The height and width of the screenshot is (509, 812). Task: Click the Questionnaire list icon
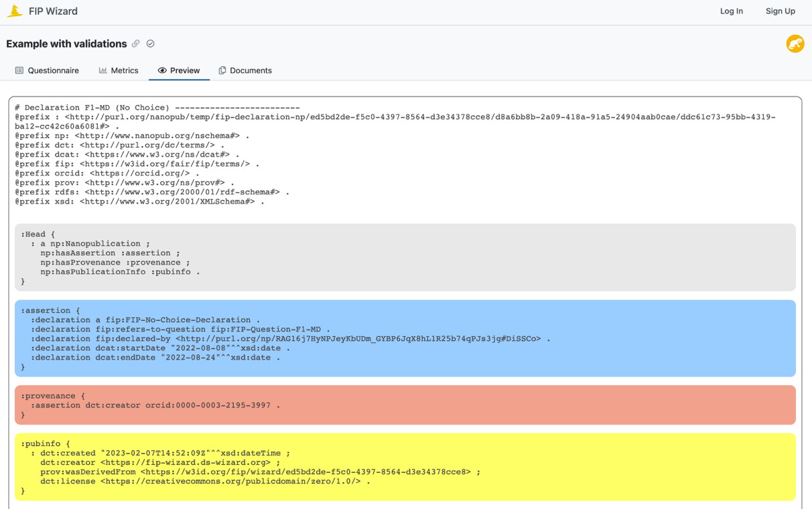pos(21,70)
